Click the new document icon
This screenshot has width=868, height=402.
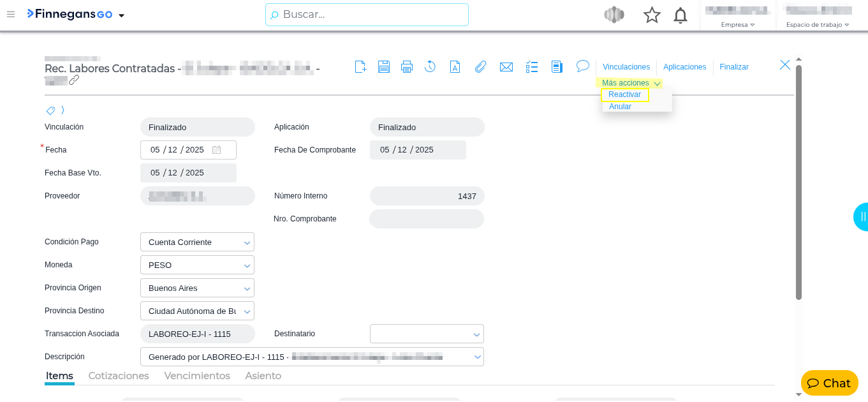click(360, 66)
